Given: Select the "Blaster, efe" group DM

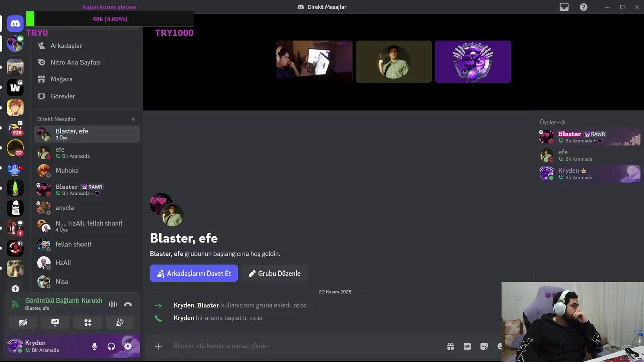Looking at the screenshot, I should pyautogui.click(x=87, y=134).
